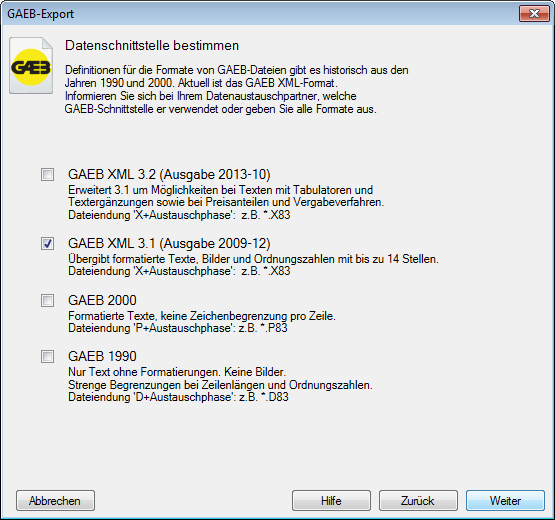Continue with the Weiter button
The width and height of the screenshot is (555, 520).
(x=505, y=501)
